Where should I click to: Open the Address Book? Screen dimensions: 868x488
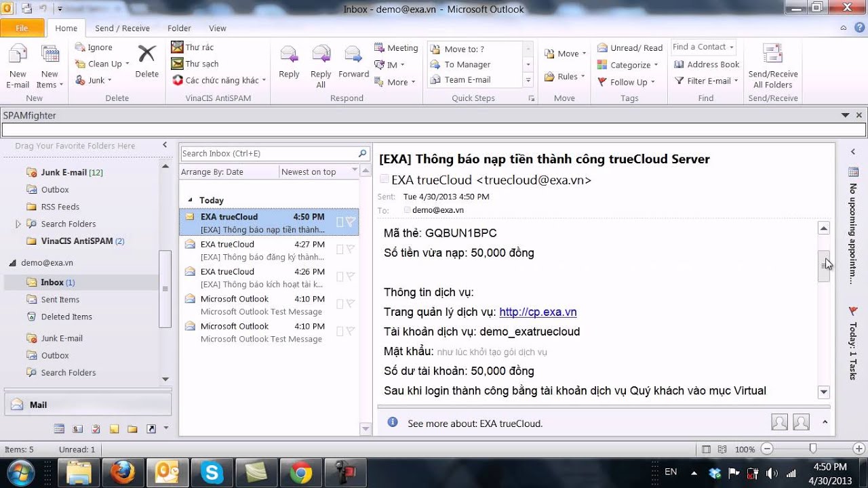click(707, 64)
